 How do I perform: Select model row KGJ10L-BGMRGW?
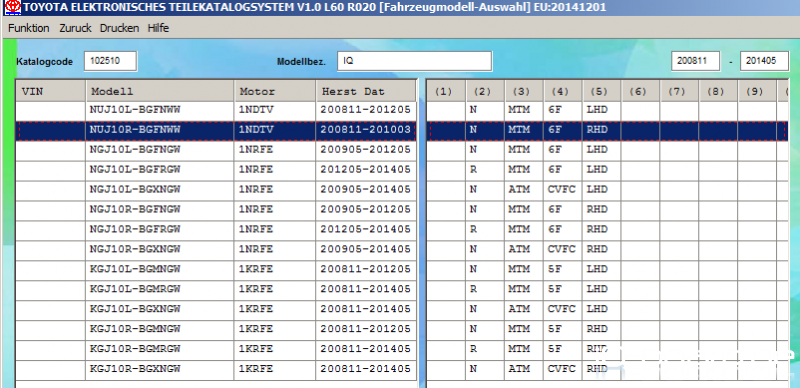[216, 289]
